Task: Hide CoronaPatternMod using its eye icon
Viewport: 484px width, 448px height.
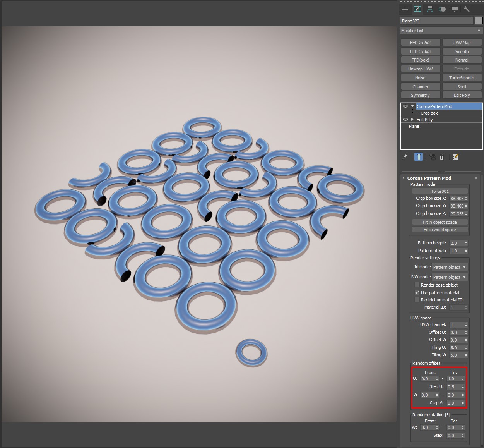Action: tap(405, 106)
